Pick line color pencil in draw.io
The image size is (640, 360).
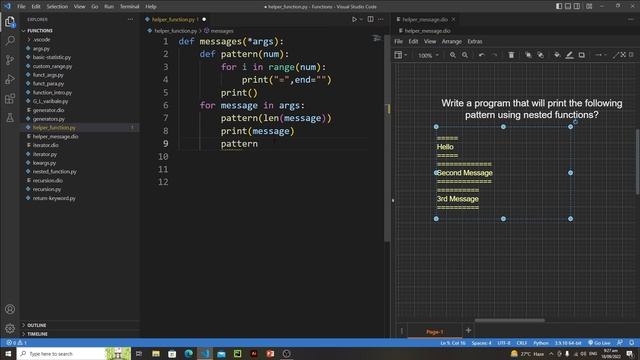click(569, 55)
